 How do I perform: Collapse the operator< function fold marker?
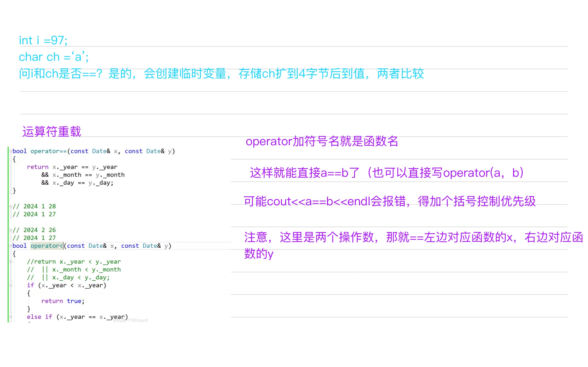point(11,246)
